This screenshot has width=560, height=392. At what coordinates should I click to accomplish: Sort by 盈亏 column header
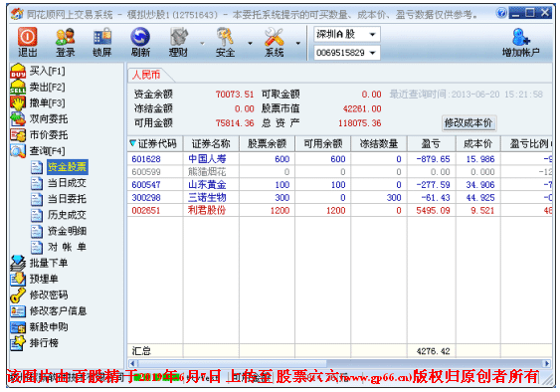(431, 143)
